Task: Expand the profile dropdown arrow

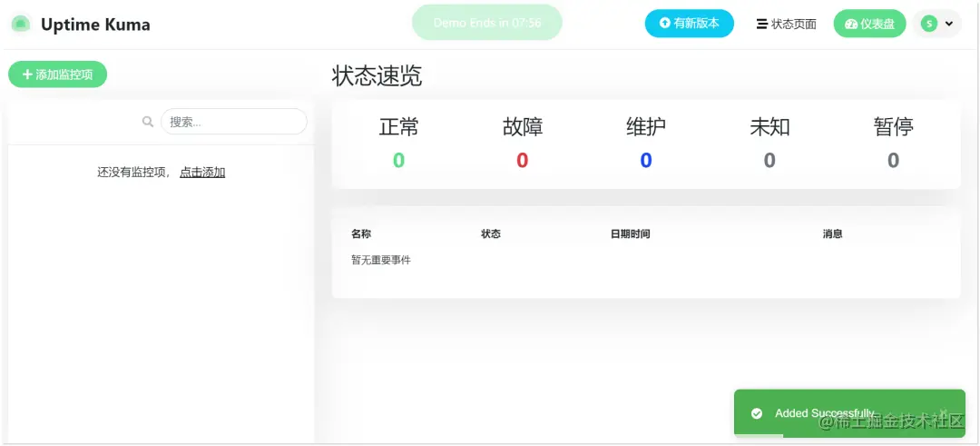Action: click(x=949, y=24)
